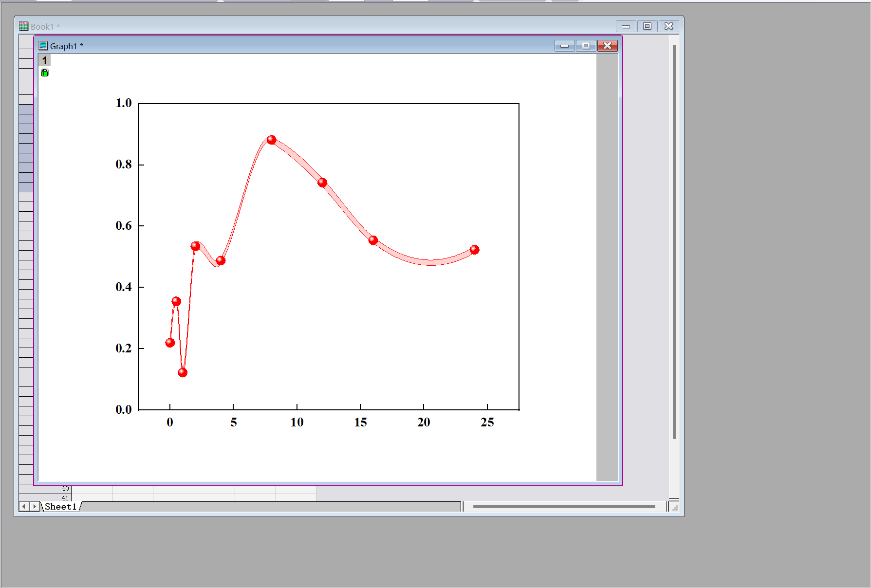Click the sheet tab scroll left arrow
This screenshot has height=588, width=871.
click(x=24, y=507)
